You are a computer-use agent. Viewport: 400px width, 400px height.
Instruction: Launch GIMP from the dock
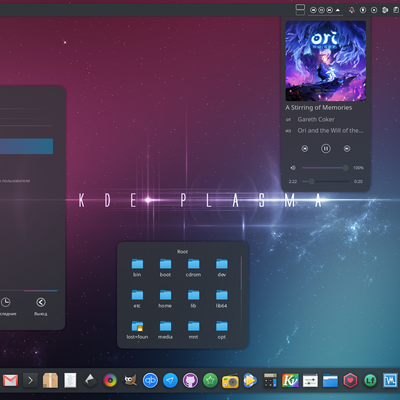coord(130,380)
